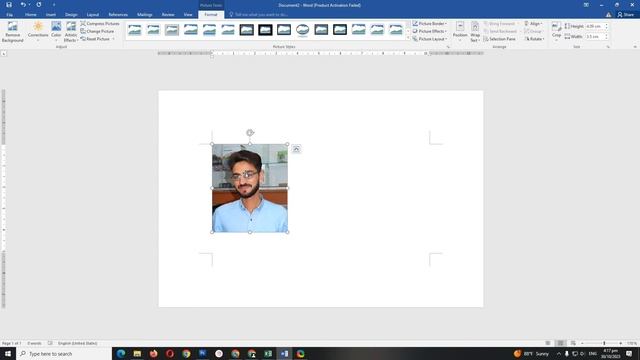Viewport: 640px width, 360px height.
Task: Click the English (United States) language indicator
Action: 77,343
